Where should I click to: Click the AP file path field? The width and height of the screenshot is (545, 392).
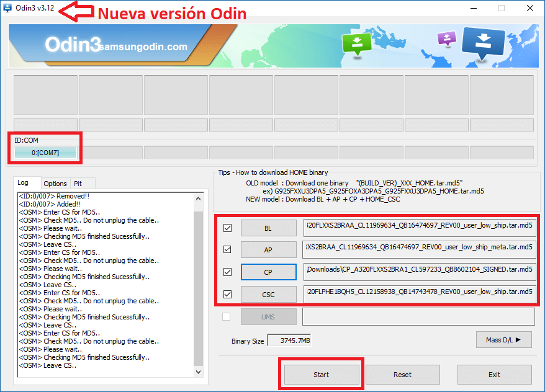point(419,249)
